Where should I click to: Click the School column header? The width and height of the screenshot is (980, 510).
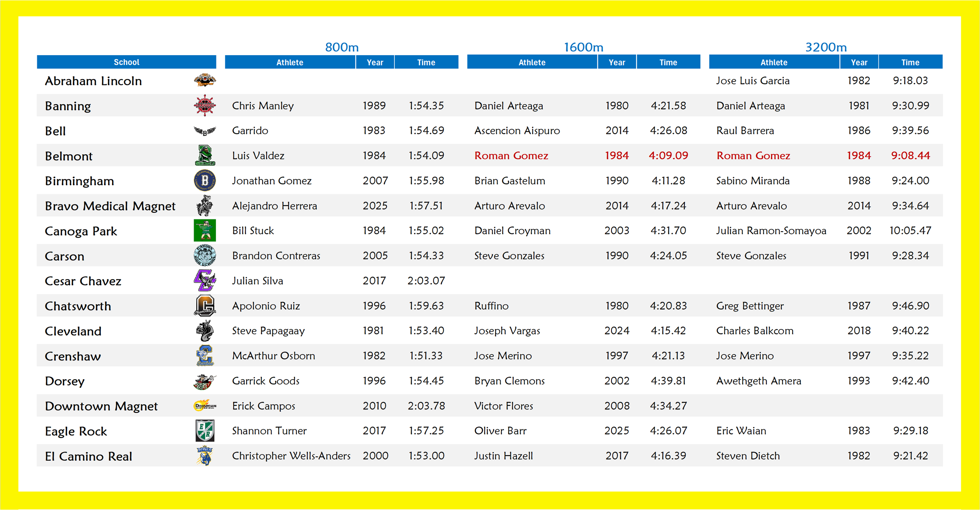click(x=126, y=62)
